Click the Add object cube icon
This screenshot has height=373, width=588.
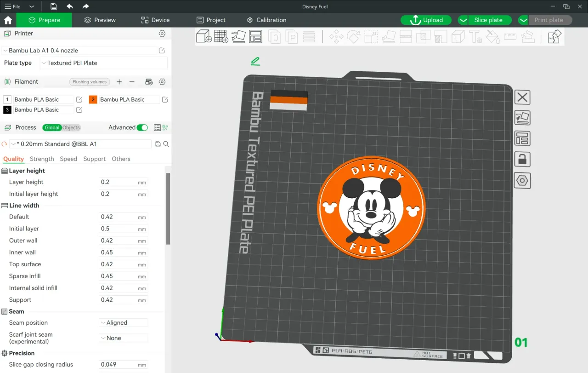(204, 36)
